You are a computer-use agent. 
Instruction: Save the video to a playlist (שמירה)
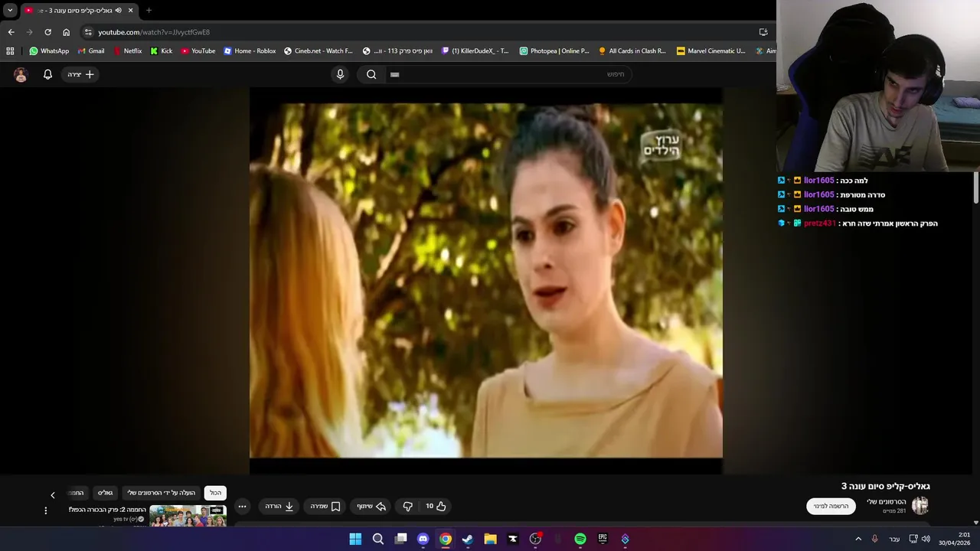click(x=325, y=506)
